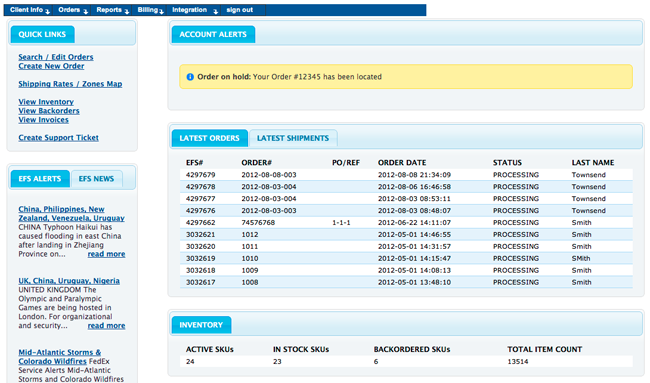Open the Reports menu

(109, 10)
